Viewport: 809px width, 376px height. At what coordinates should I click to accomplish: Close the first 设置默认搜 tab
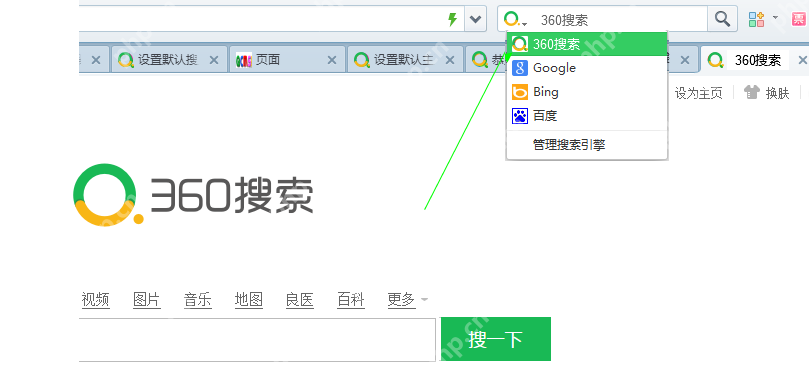pos(214,60)
